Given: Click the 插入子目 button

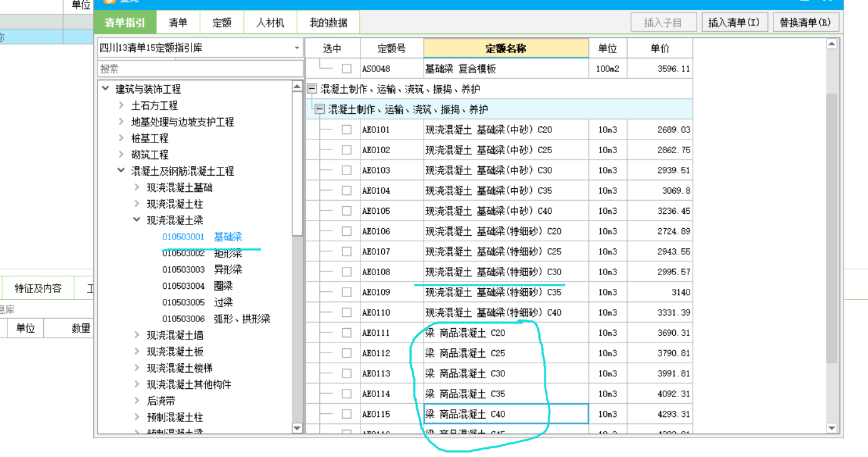Looking at the screenshot, I should [663, 23].
